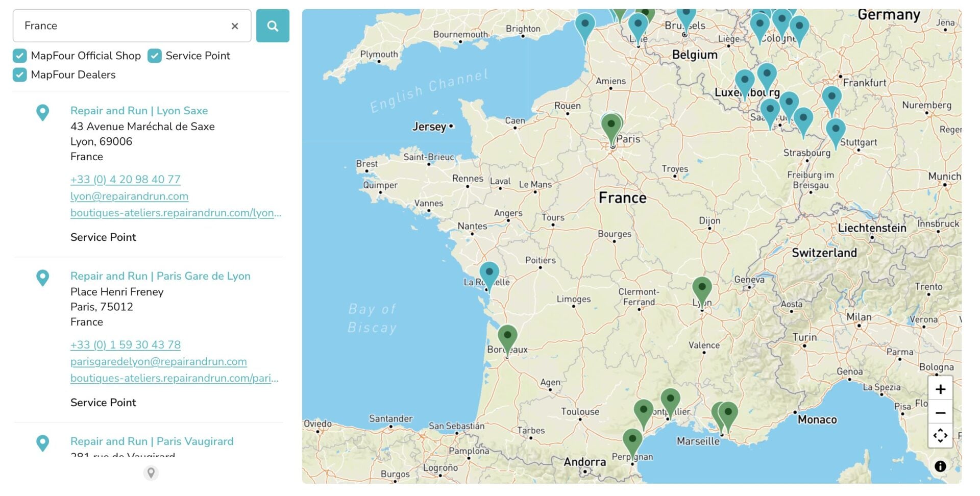This screenshot has height=496, width=980.
Task: Click the Nantes city label
Action: pos(472,226)
